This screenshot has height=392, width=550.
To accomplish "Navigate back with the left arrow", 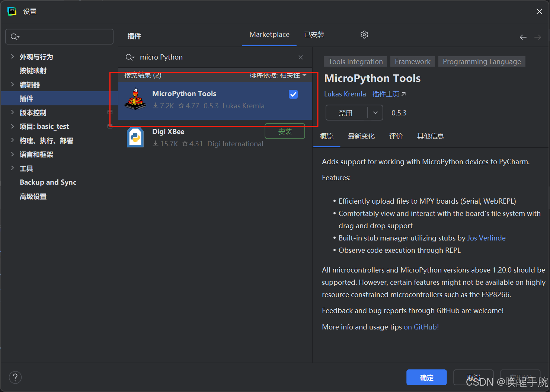I will [x=523, y=37].
